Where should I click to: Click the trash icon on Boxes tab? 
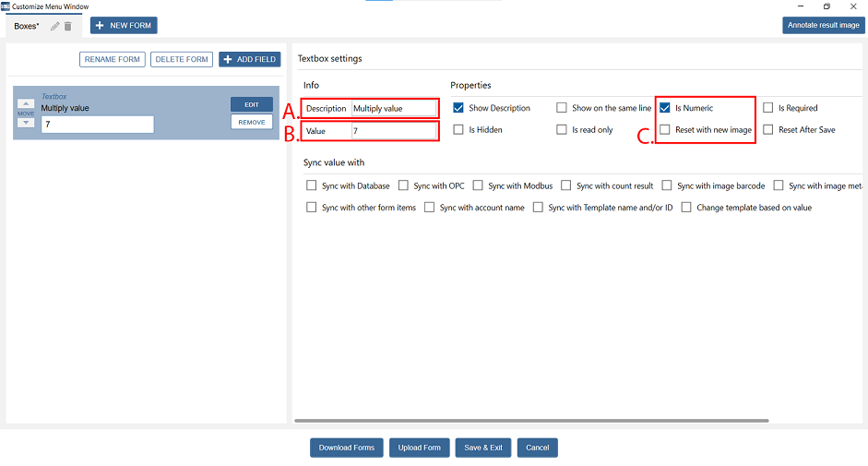pyautogui.click(x=67, y=26)
